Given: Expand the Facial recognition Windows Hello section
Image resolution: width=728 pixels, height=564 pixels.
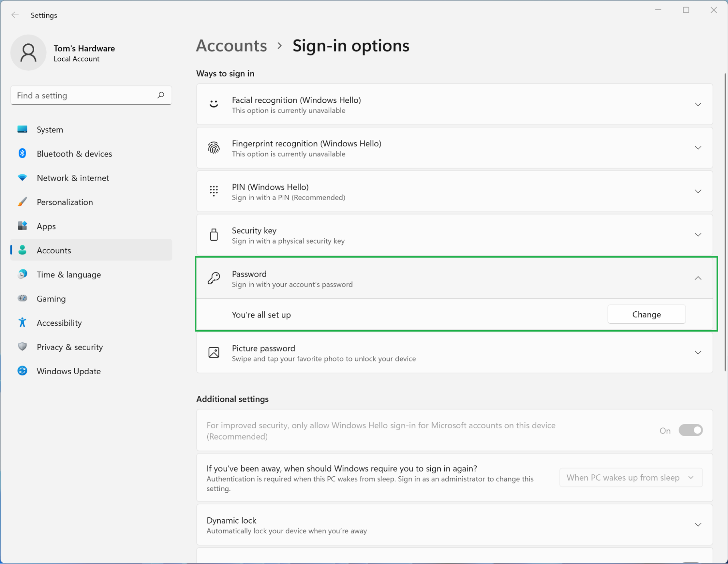Looking at the screenshot, I should click(698, 104).
